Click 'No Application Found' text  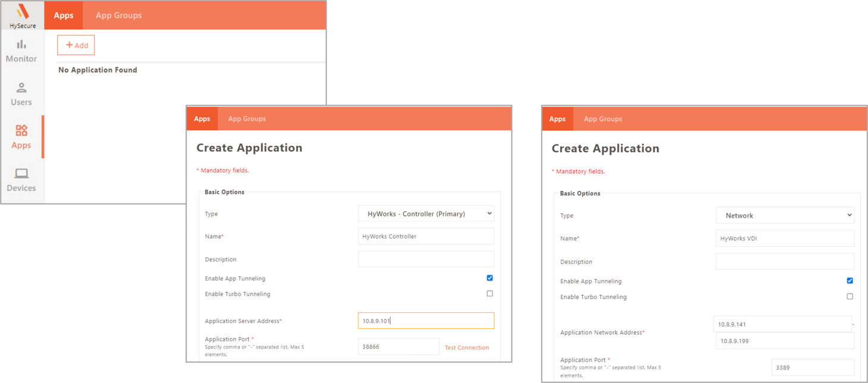pyautogui.click(x=98, y=70)
